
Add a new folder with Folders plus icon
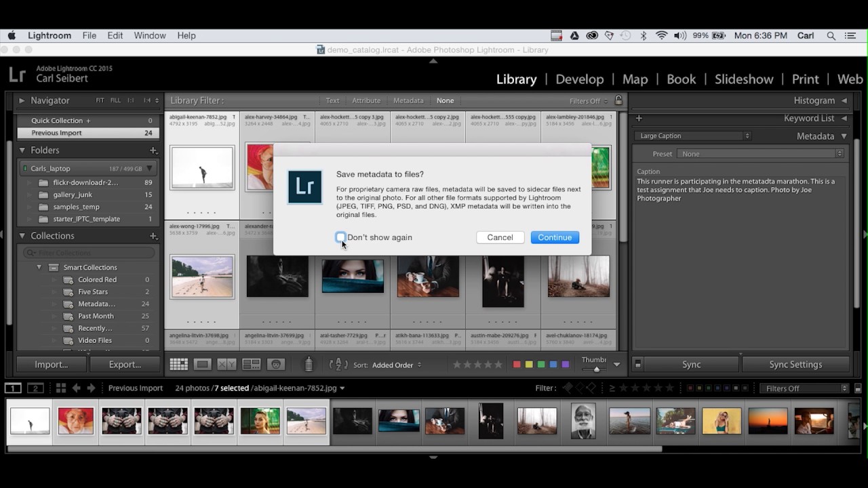coord(154,150)
